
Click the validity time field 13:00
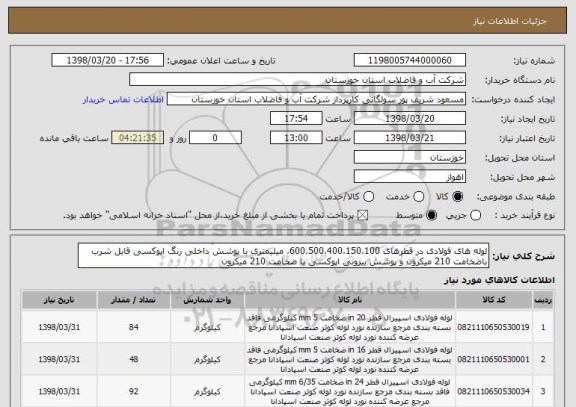click(x=296, y=138)
